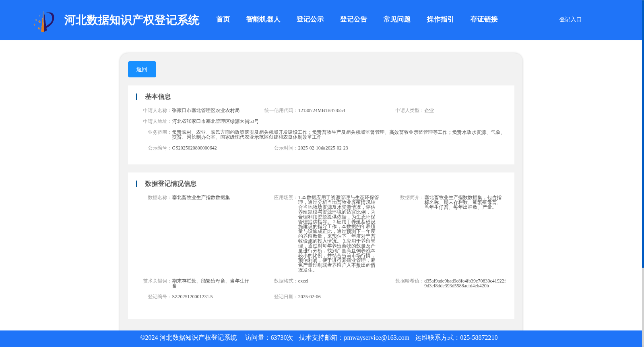Click the 返回 button
This screenshot has width=644, height=347.
(142, 69)
